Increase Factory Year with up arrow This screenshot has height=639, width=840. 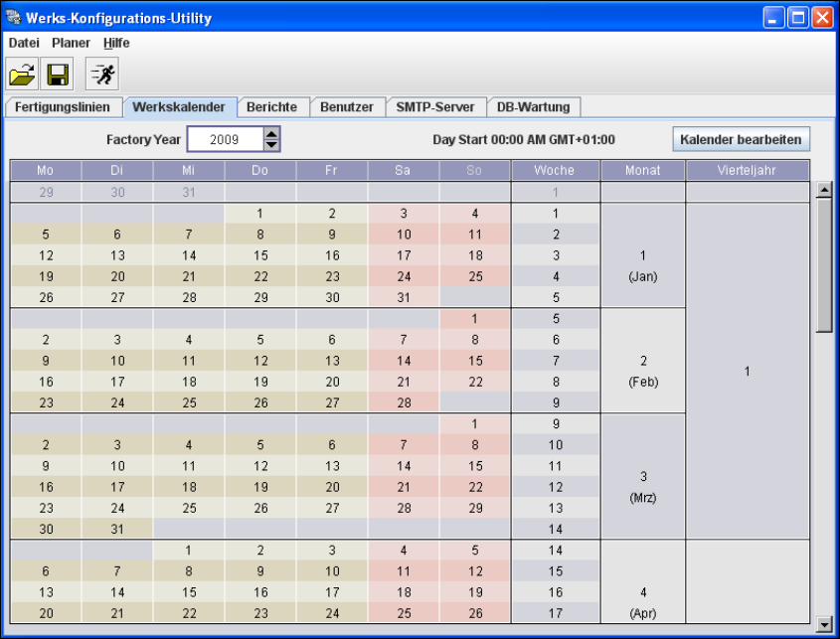[x=272, y=134]
